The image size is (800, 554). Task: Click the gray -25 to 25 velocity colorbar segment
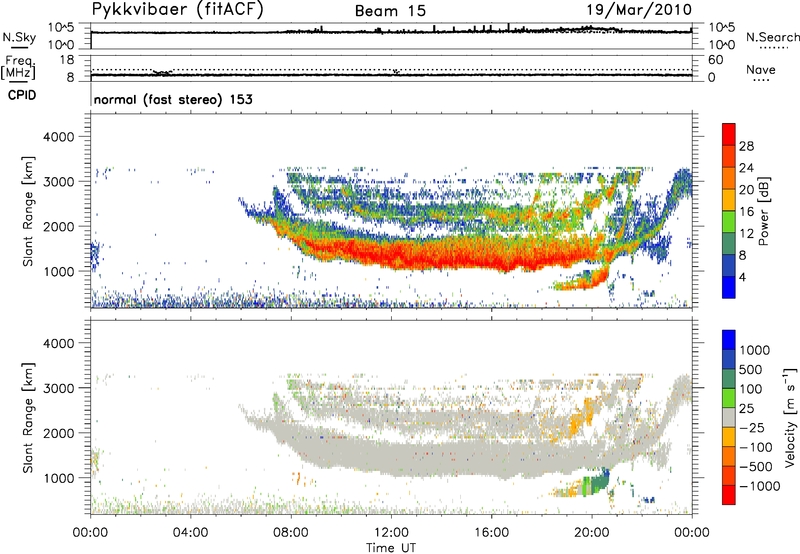[729, 417]
